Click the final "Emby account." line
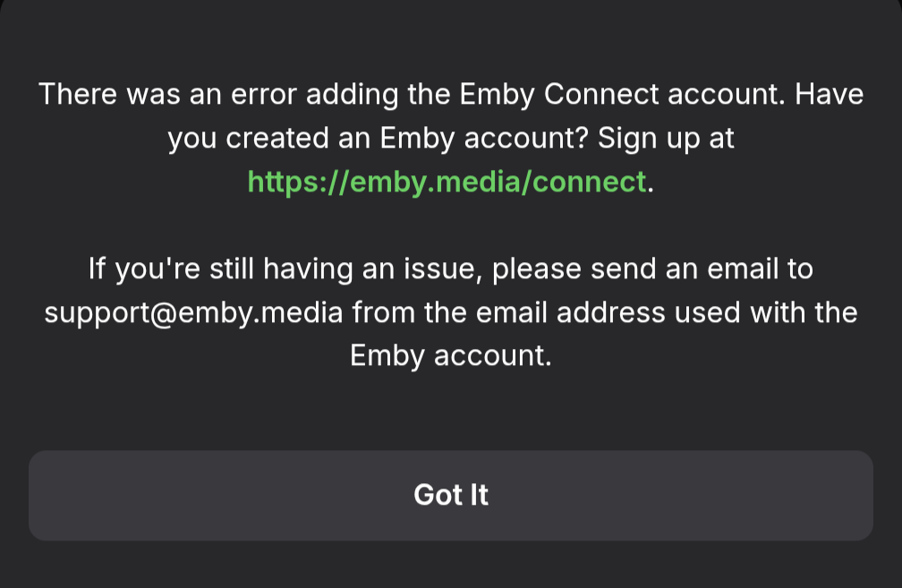 point(450,355)
